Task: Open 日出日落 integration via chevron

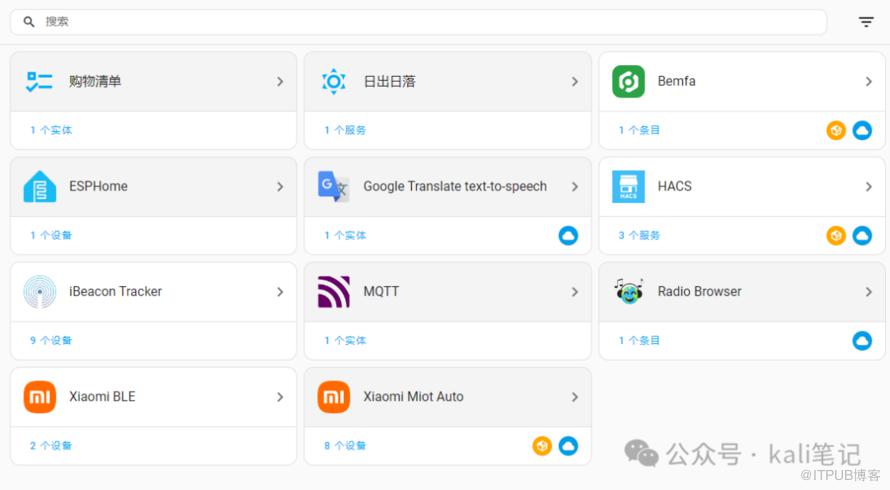Action: tap(574, 81)
